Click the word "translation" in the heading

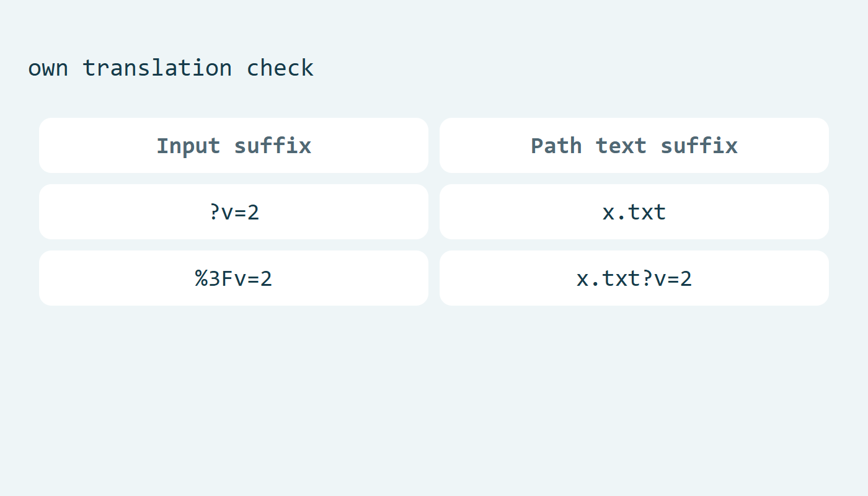click(157, 68)
